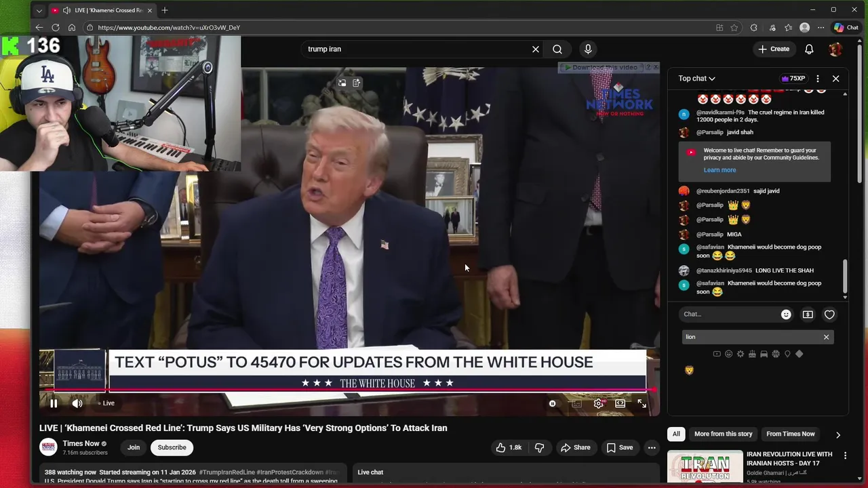This screenshot has height=488, width=868.
Task: Close the live chat panel
Action: click(835, 79)
